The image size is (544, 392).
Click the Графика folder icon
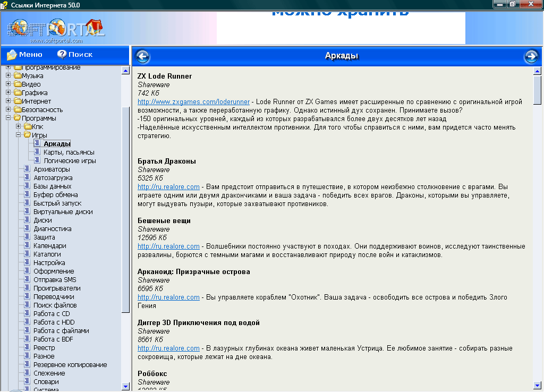point(18,92)
